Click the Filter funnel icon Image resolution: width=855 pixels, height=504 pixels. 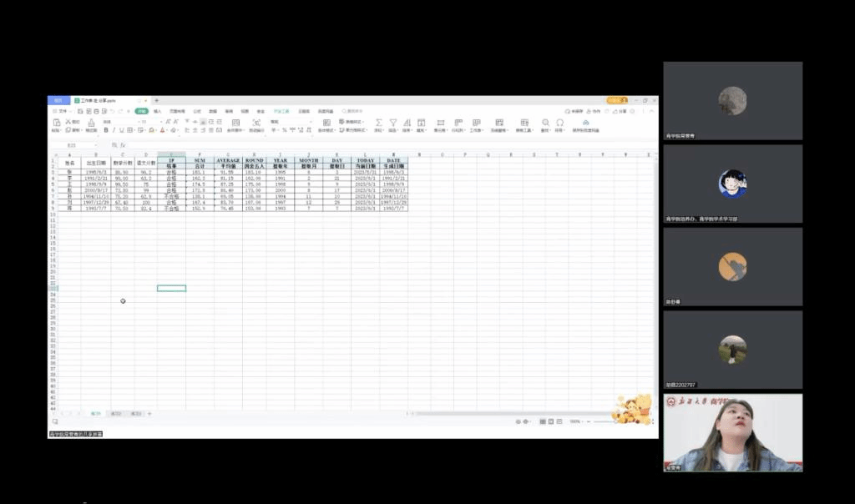point(393,123)
